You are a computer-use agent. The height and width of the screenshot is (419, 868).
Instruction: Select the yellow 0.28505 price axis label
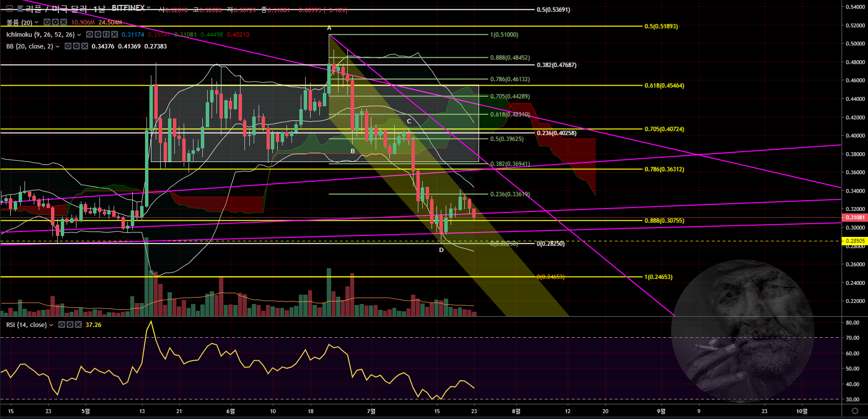[854, 241]
